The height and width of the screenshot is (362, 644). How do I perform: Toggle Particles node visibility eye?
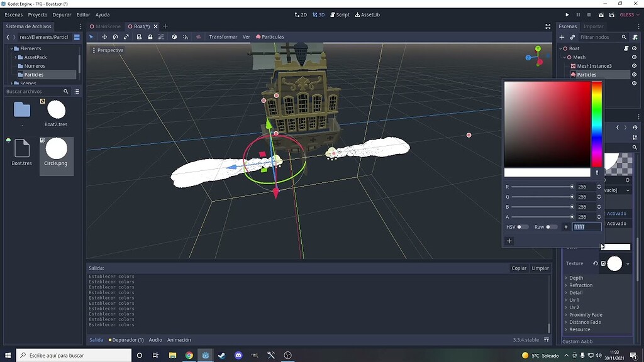634,75
